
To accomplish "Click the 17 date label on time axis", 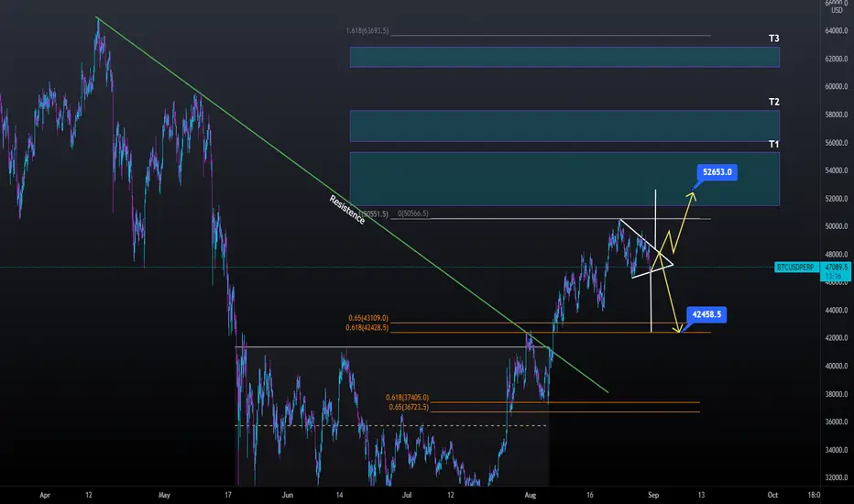I will [228, 495].
